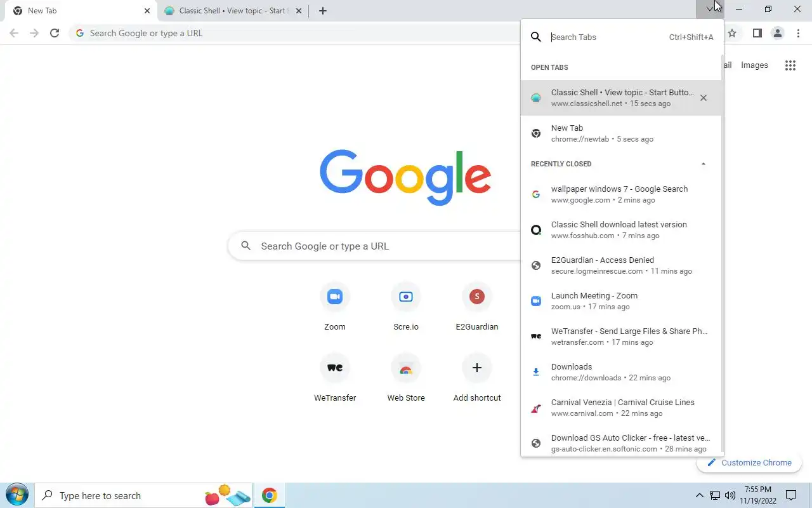Collapse the Recently Closed section
This screenshot has height=508, width=812.
(703, 164)
